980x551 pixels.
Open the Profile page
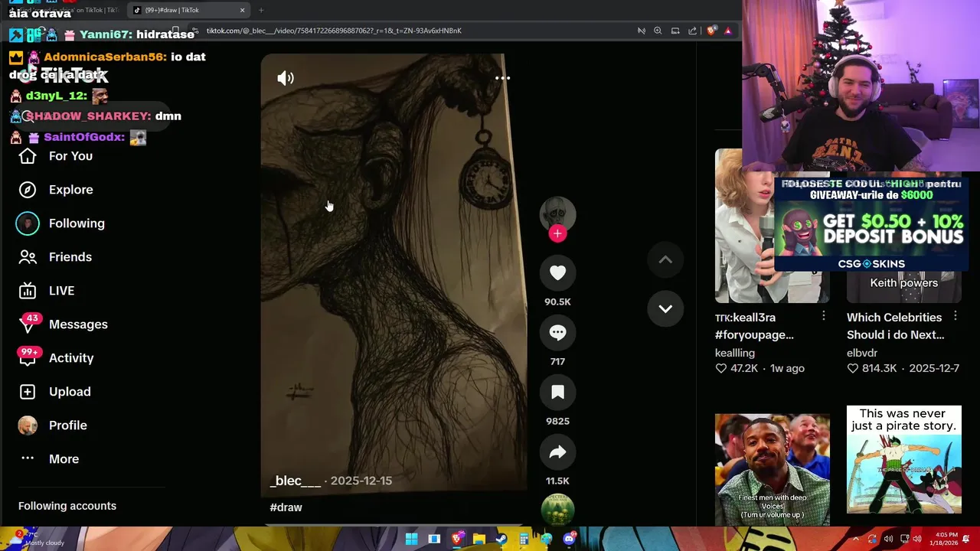[x=67, y=425]
